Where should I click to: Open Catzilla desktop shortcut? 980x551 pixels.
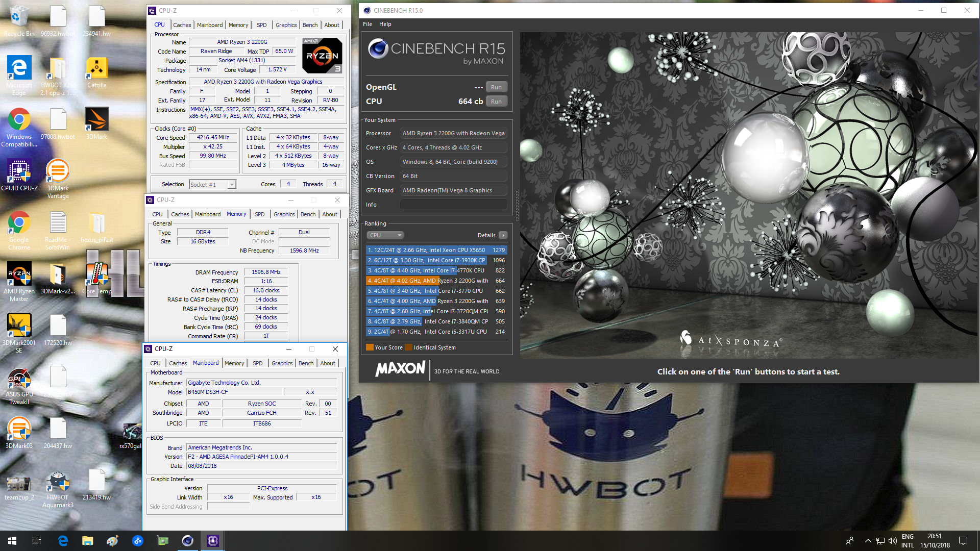(96, 71)
